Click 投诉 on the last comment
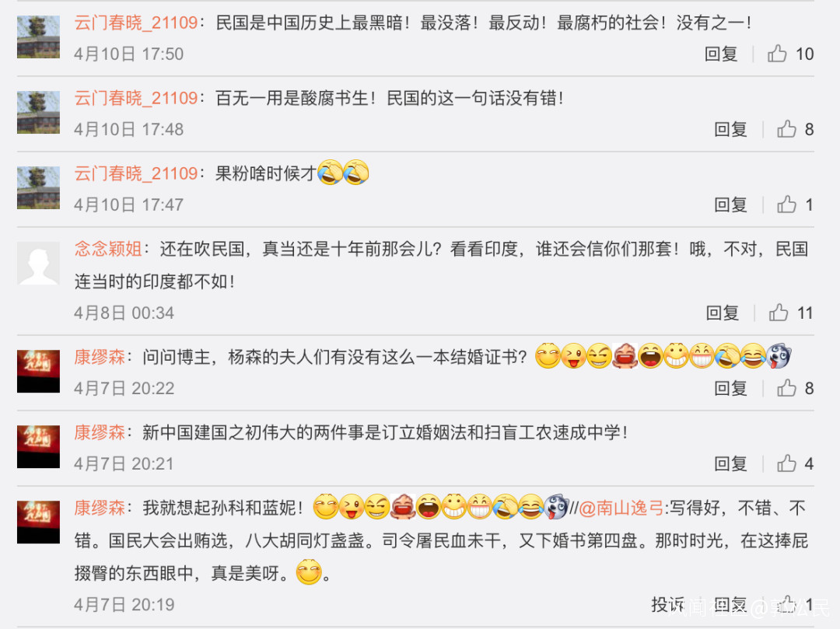The width and height of the screenshot is (840, 629). [667, 605]
